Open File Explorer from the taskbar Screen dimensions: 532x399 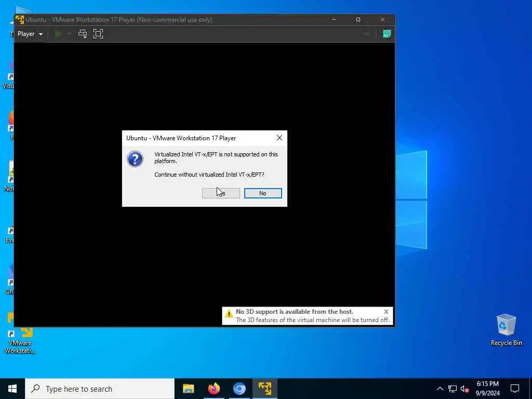188,389
